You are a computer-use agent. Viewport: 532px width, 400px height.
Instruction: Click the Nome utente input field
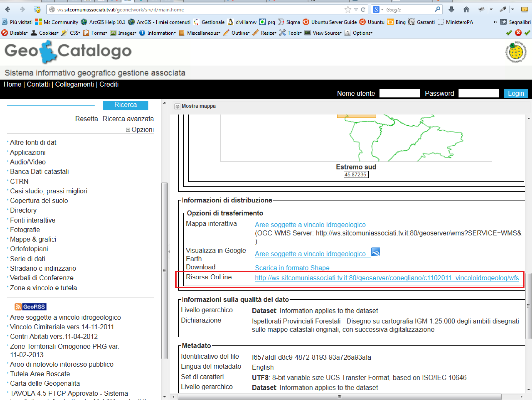coord(400,93)
